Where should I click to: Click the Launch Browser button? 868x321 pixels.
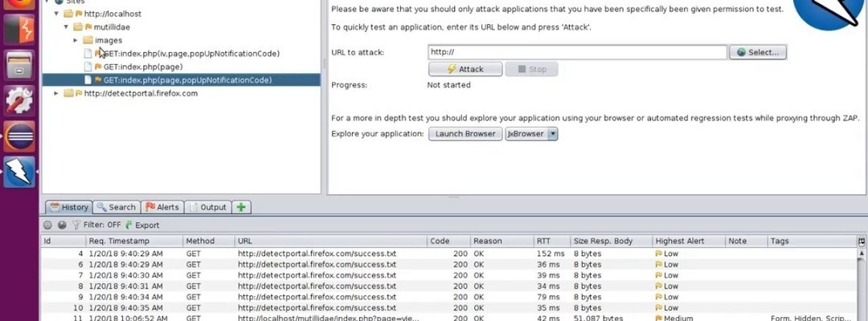465,134
